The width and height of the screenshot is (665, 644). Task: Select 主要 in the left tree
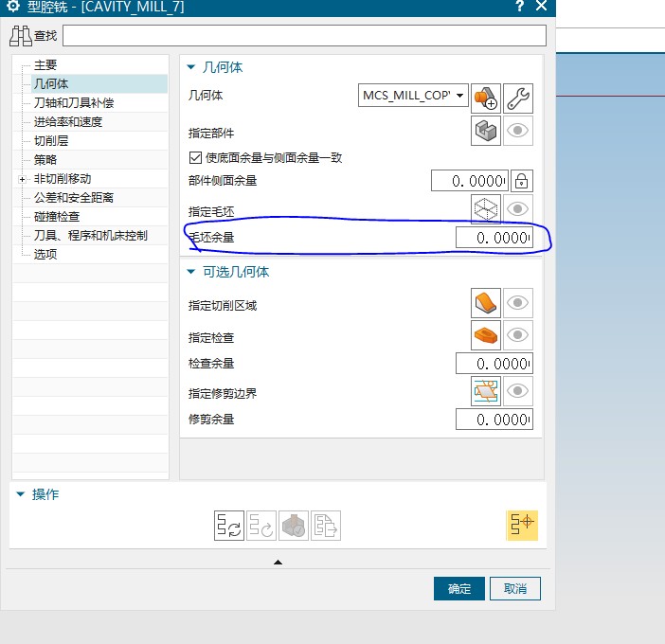coord(45,64)
